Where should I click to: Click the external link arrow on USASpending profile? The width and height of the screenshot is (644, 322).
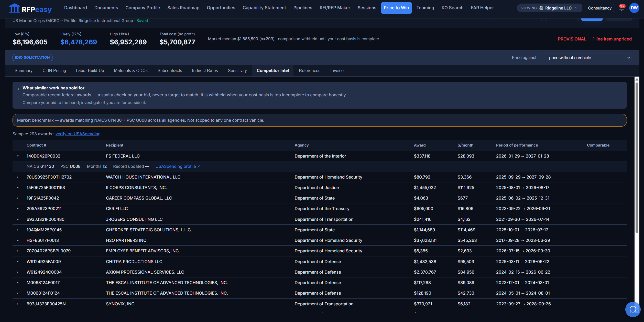(199, 167)
